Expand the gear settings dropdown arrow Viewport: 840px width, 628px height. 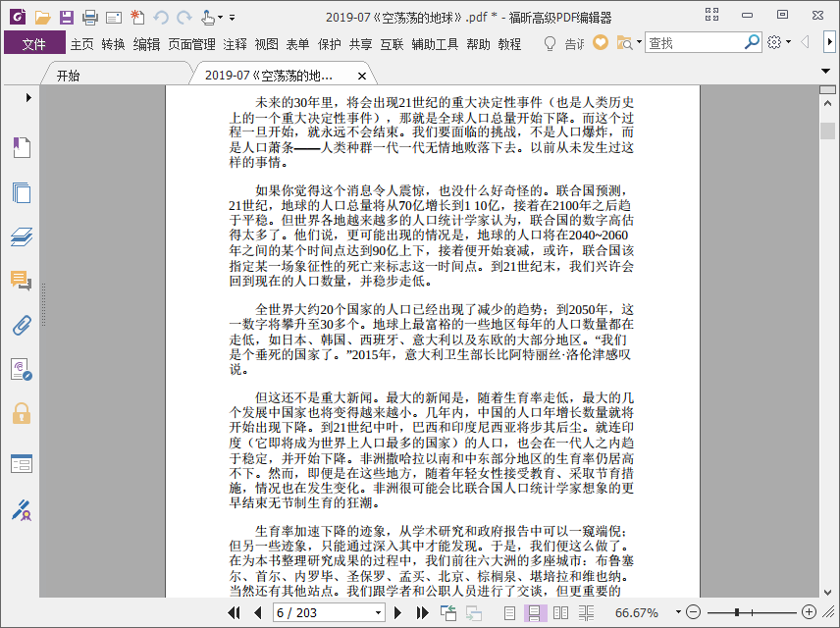[x=788, y=42]
